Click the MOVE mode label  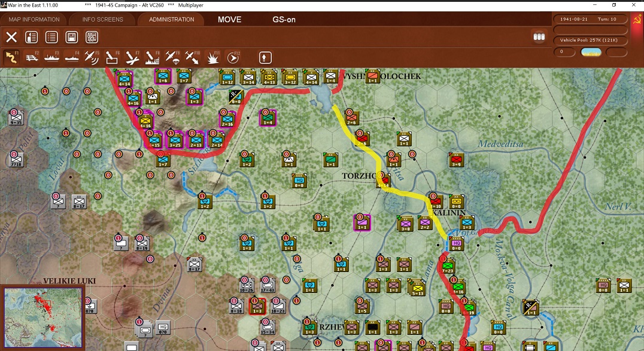(x=230, y=19)
